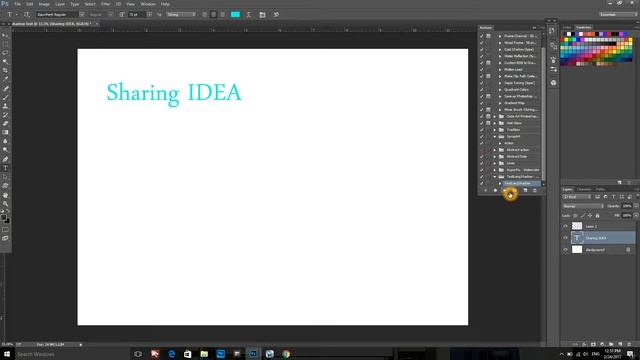Select the Hand tool
This screenshot has width=640, height=360.
5,195
